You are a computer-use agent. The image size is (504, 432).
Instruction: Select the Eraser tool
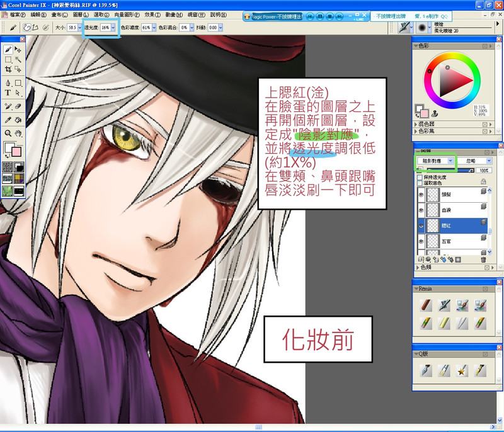point(18,106)
